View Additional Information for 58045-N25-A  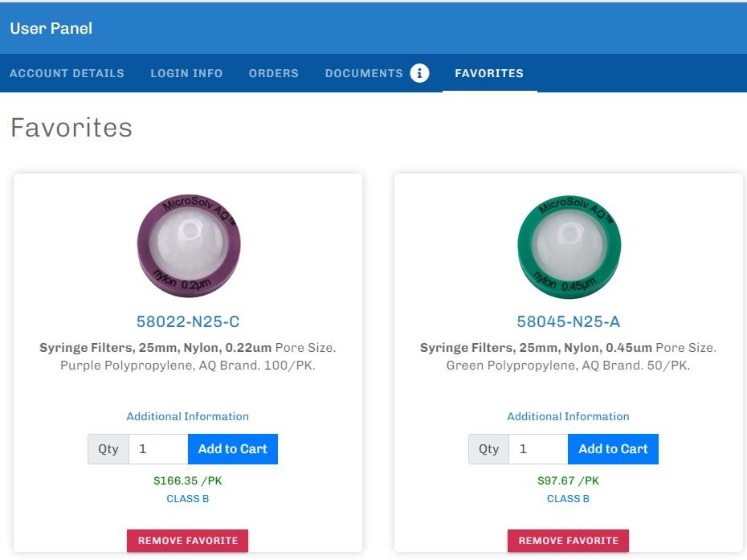coord(569,416)
